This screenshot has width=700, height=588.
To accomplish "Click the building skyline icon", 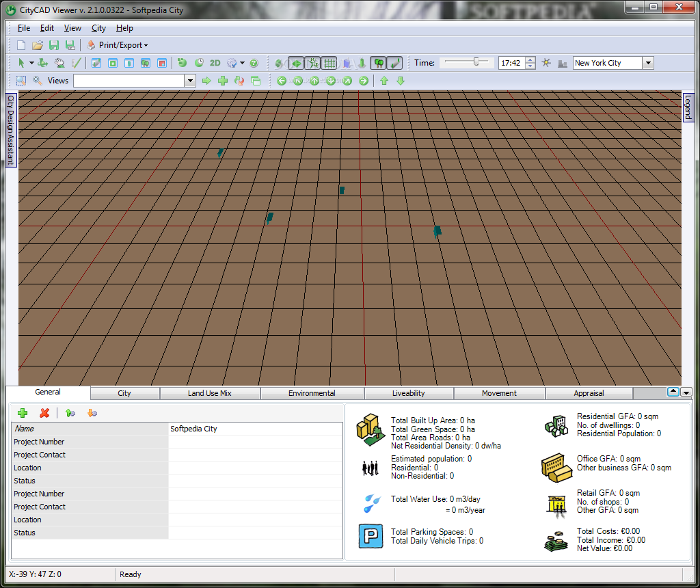I will (x=563, y=64).
